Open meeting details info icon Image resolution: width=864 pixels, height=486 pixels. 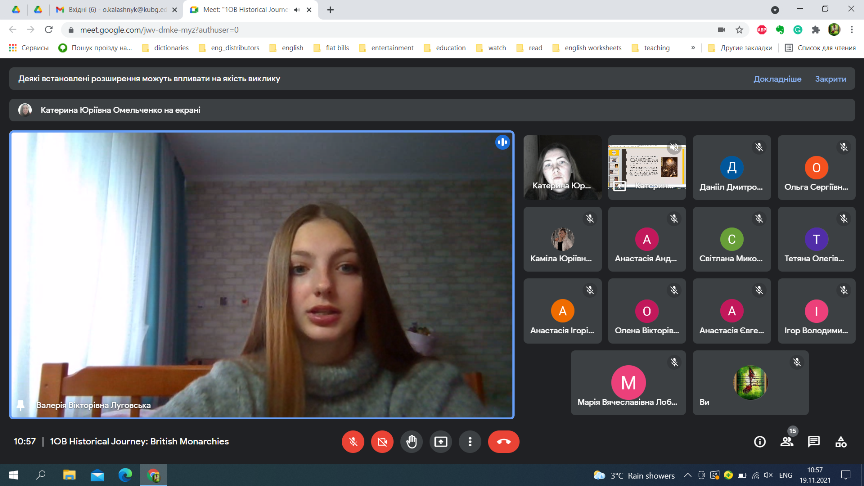pyautogui.click(x=759, y=441)
